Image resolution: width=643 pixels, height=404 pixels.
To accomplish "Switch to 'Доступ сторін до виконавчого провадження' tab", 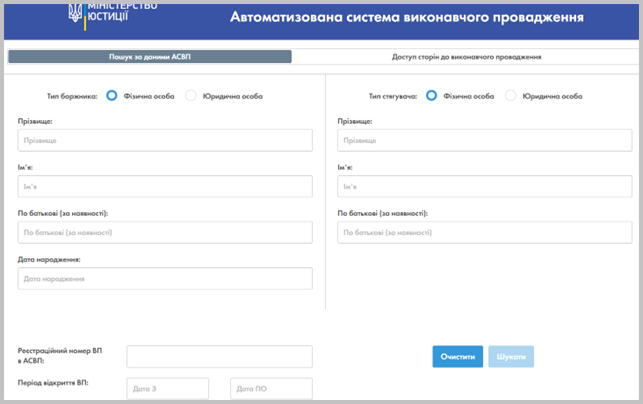I will point(466,57).
